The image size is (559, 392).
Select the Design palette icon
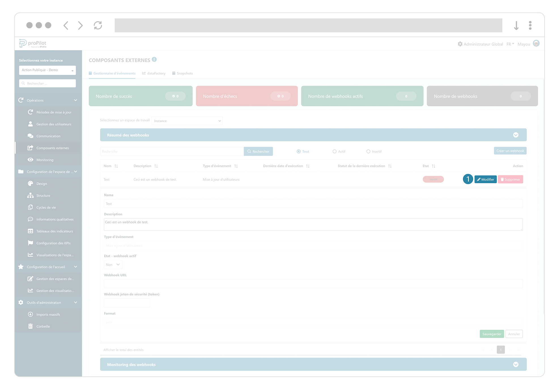pos(31,184)
